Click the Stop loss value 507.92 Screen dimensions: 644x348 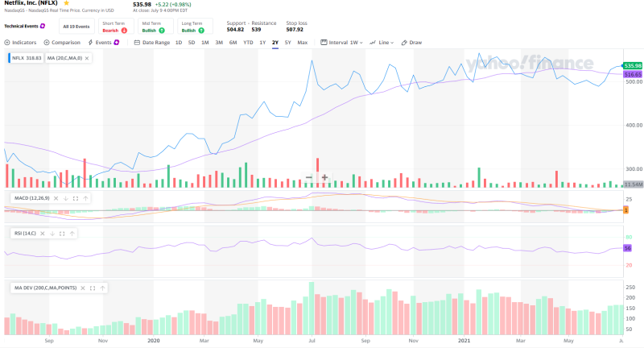click(x=295, y=30)
